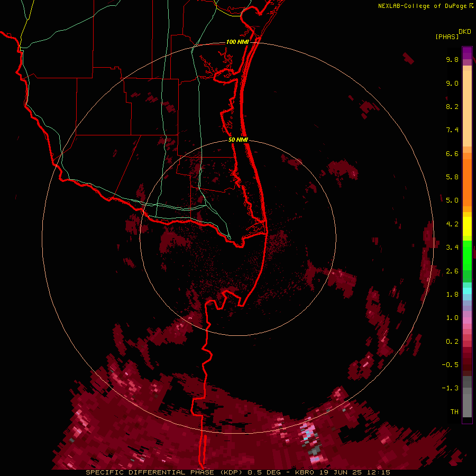Click the 4.2 scale value
476x476 pixels.
[452, 224]
